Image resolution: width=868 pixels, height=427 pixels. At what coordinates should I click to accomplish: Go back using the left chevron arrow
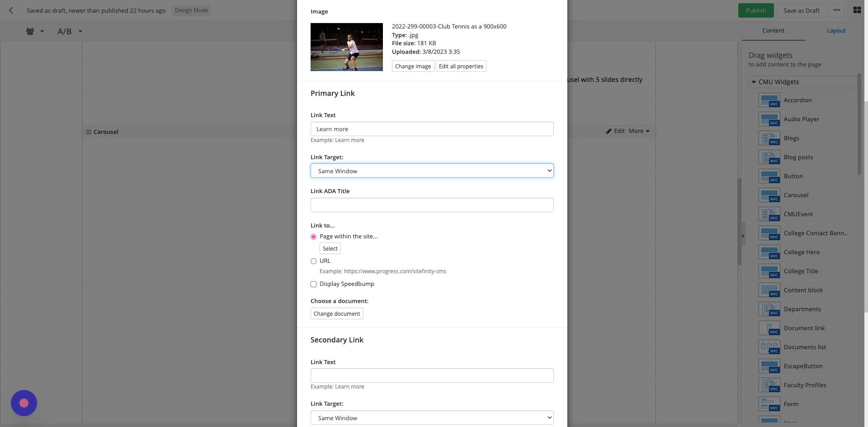pos(11,10)
